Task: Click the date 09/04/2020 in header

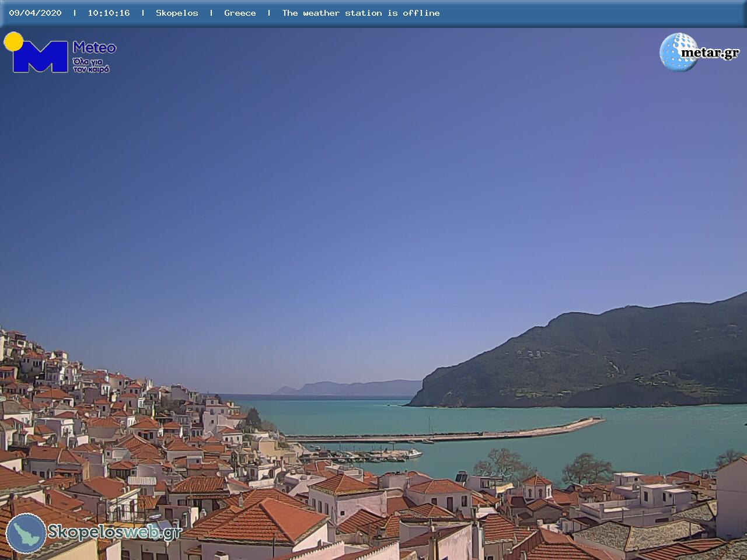Action: click(x=35, y=13)
